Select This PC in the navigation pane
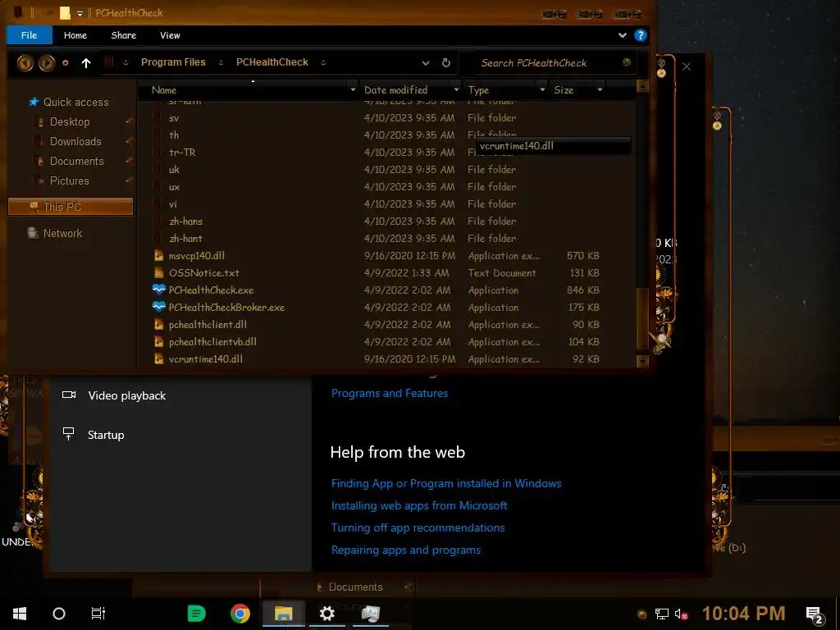Image resolution: width=840 pixels, height=630 pixels. (71, 207)
